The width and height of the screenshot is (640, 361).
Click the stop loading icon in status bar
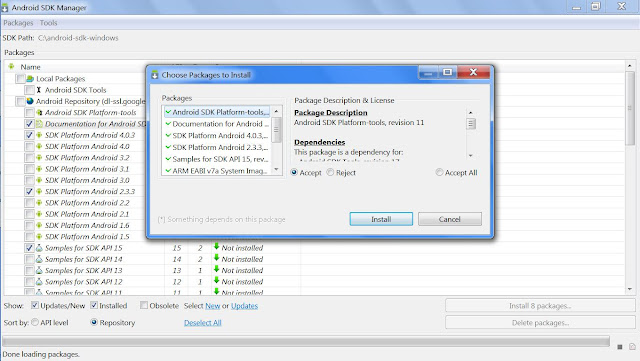(620, 347)
